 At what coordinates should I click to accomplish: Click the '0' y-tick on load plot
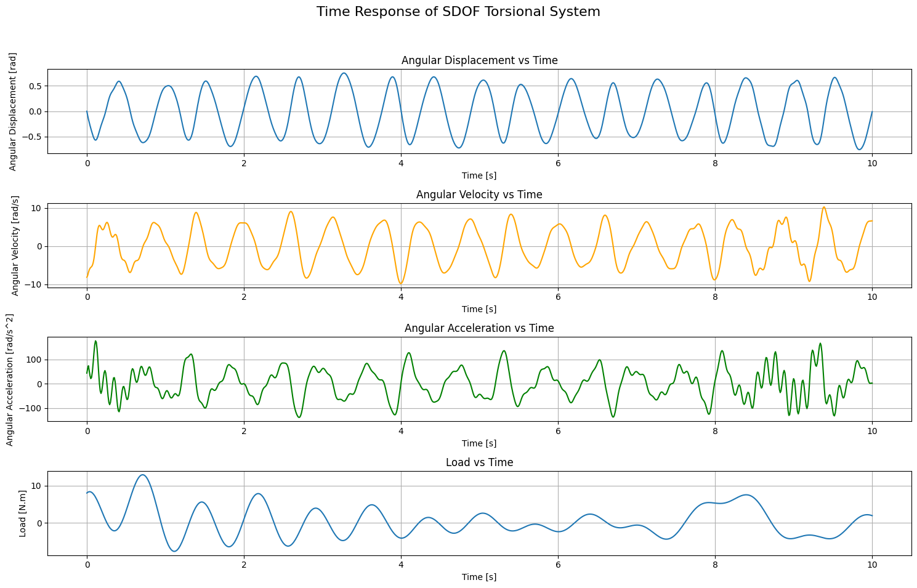coord(39,523)
